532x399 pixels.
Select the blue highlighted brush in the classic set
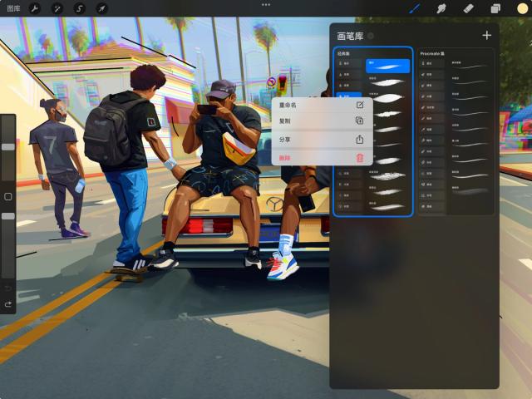387,66
